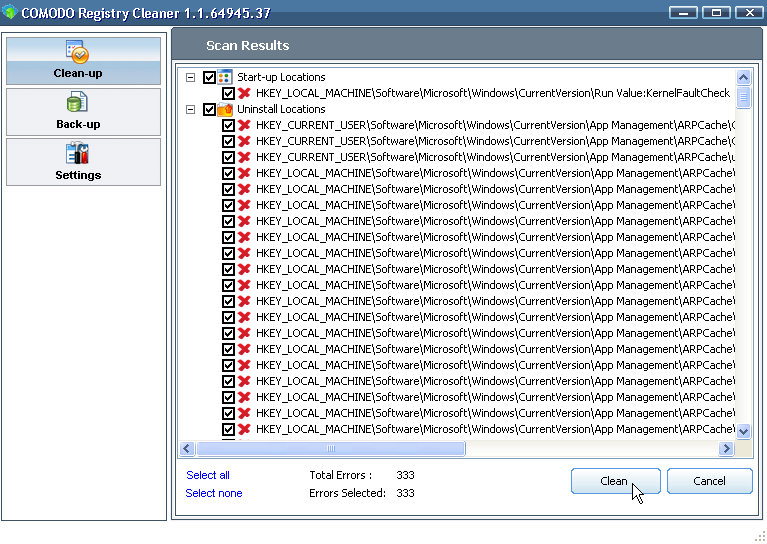Click the vertical scrollbar up arrow

point(744,77)
